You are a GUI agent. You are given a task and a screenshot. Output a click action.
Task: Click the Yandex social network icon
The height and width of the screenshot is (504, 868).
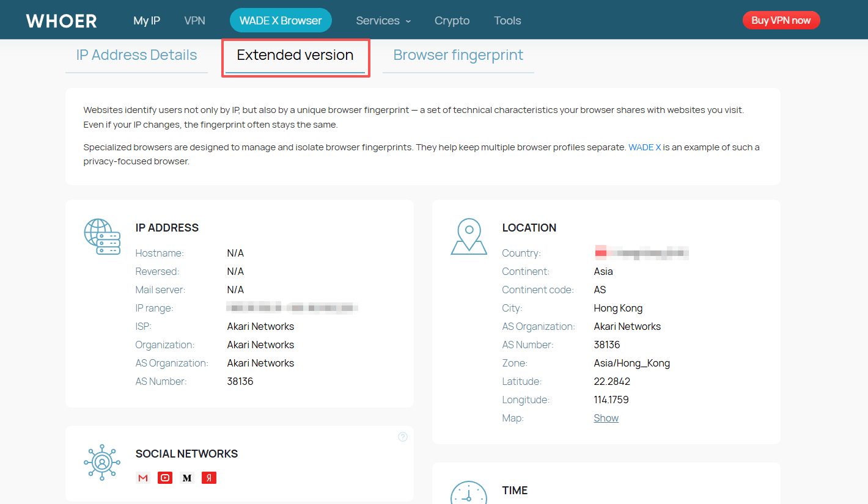pos(209,478)
